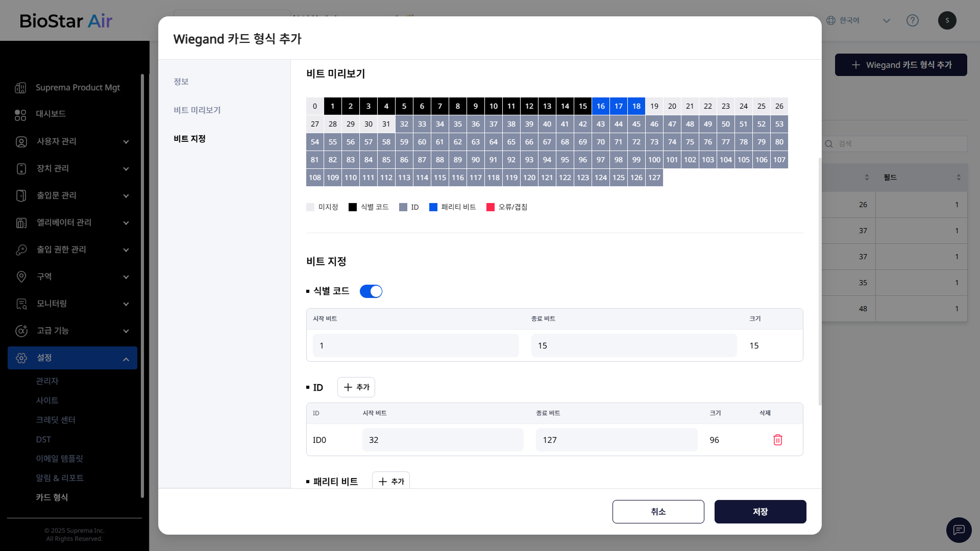Go to the 정보 section tab
The image size is (980, 551).
pos(181,82)
